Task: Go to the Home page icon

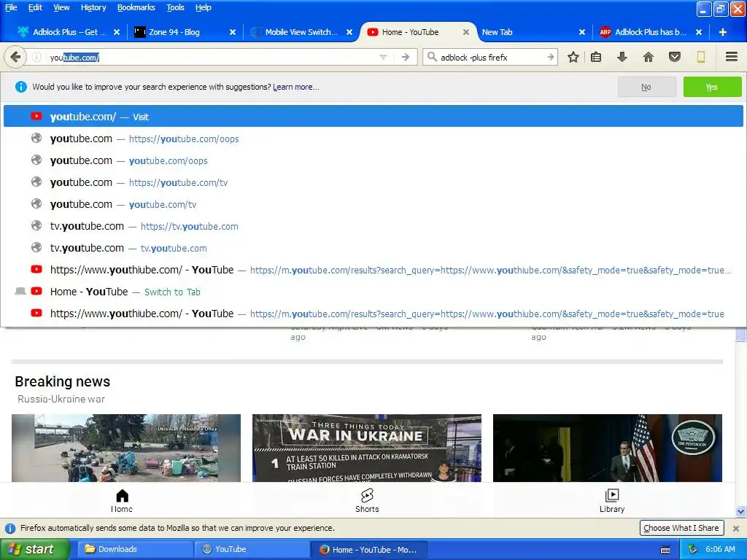Action: 648,57
